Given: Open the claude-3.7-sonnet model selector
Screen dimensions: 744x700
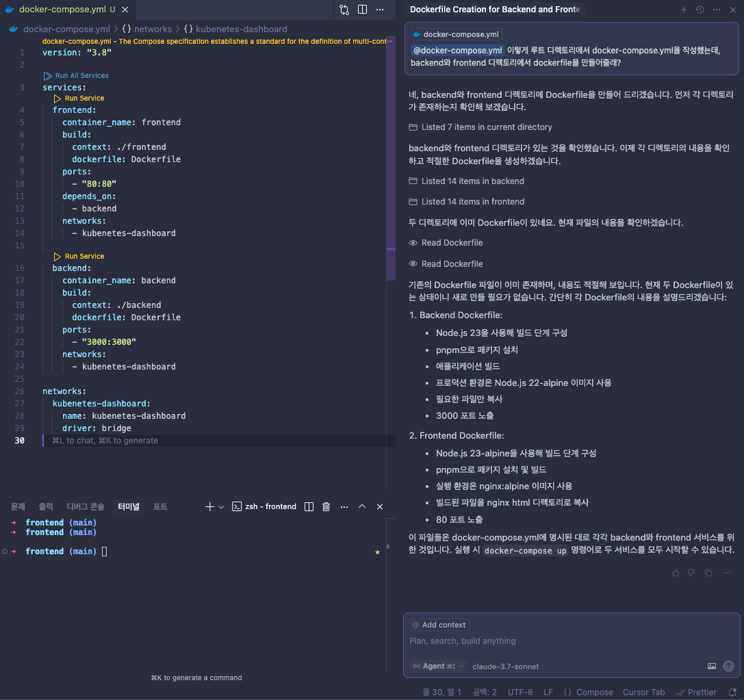Looking at the screenshot, I should click(x=509, y=666).
